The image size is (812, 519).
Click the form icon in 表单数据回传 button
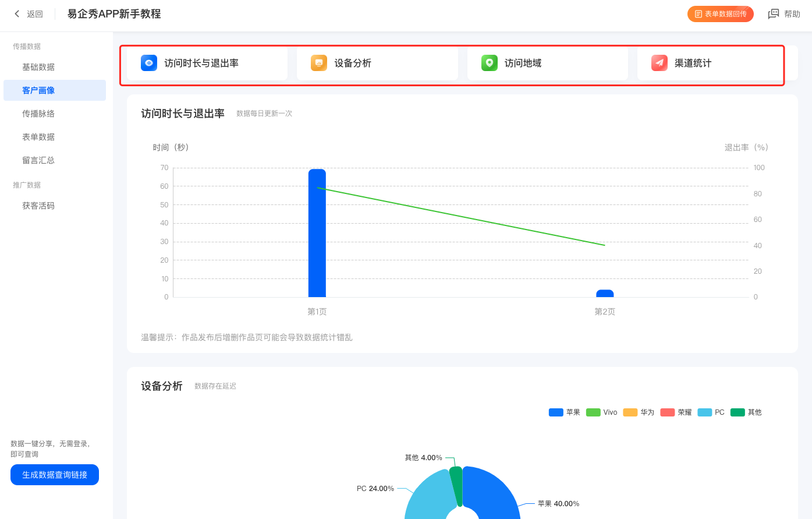click(698, 14)
